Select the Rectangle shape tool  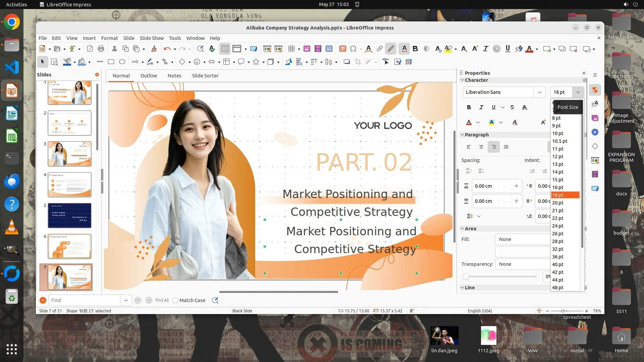click(111, 62)
